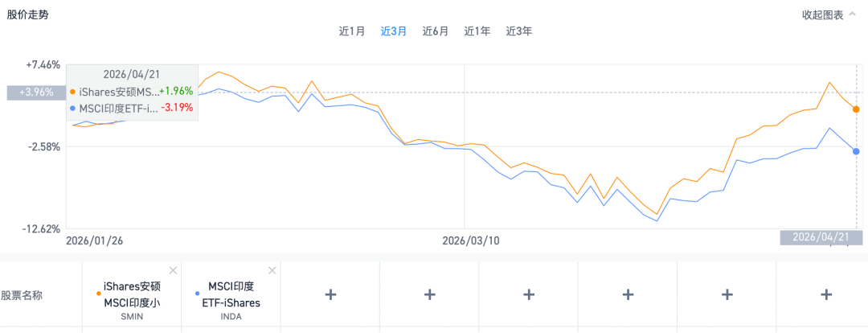The height and width of the screenshot is (333, 868).
Task: Click the blue legend dot in the tooltip
Action: point(73,108)
